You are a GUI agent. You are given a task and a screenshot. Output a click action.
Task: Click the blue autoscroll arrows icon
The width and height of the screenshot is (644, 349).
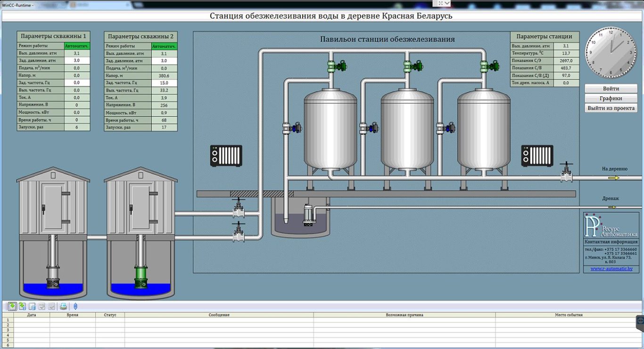tap(75, 307)
